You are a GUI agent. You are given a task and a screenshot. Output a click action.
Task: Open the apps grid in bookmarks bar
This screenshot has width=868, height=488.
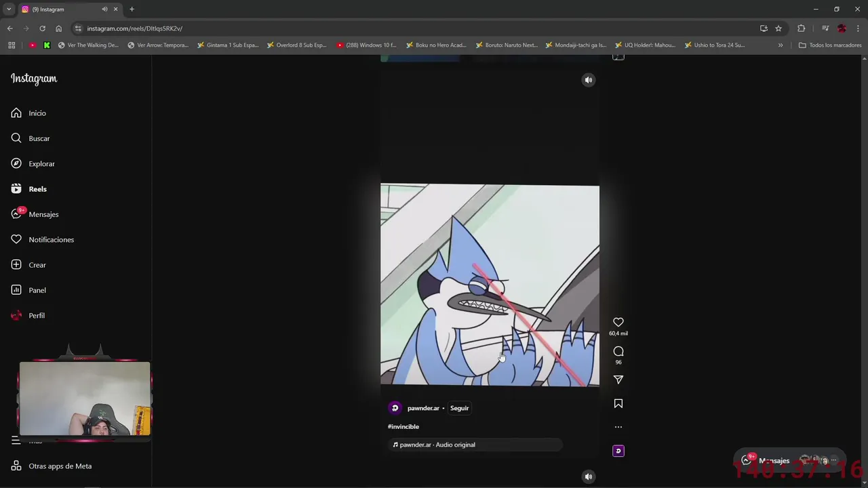[12, 45]
